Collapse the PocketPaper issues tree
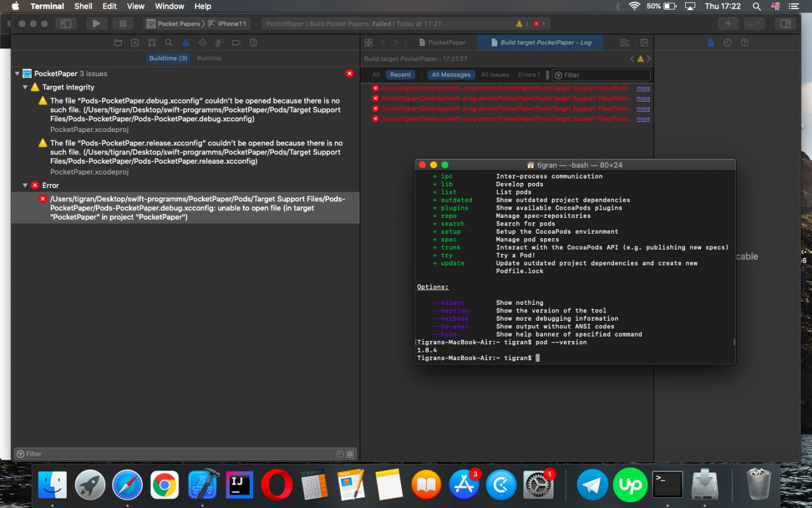The image size is (812, 508). click(x=17, y=74)
